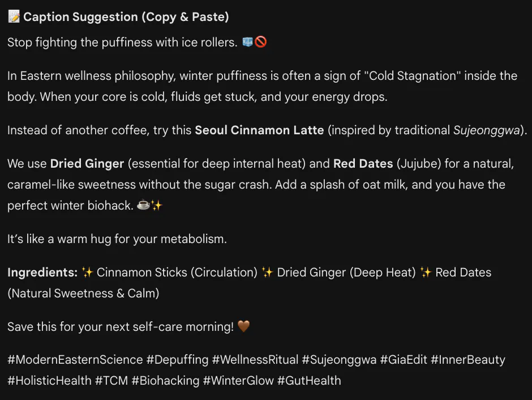Click the coffee cup emoji after biohack
Viewport: 532px width, 400px height.
[143, 206]
